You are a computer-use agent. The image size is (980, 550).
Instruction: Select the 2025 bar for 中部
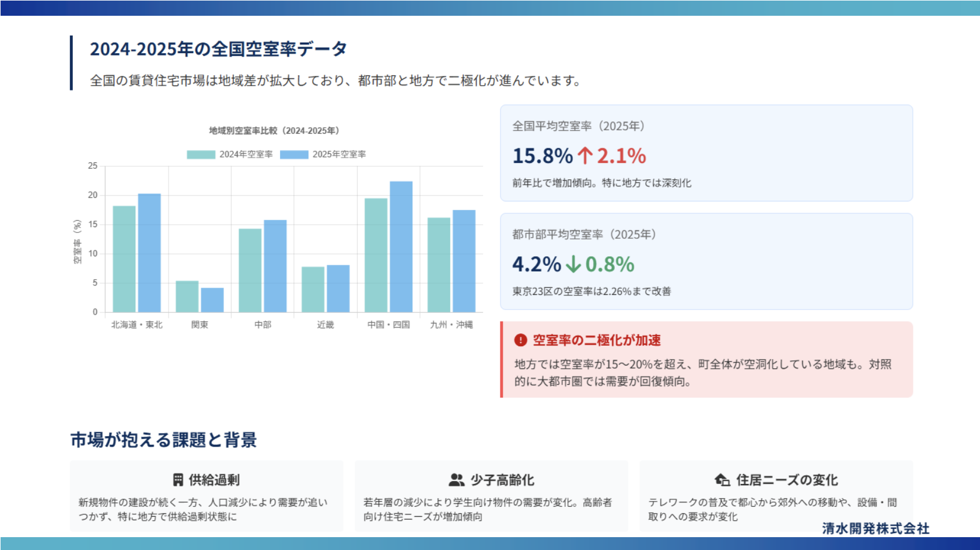(275, 266)
